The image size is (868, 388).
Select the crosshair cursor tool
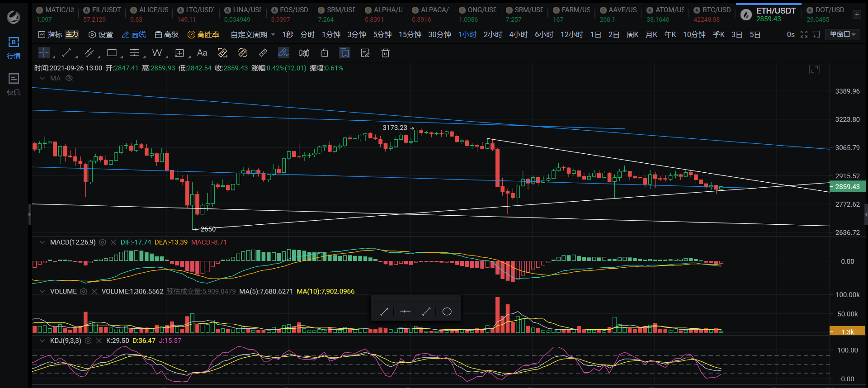click(x=44, y=53)
